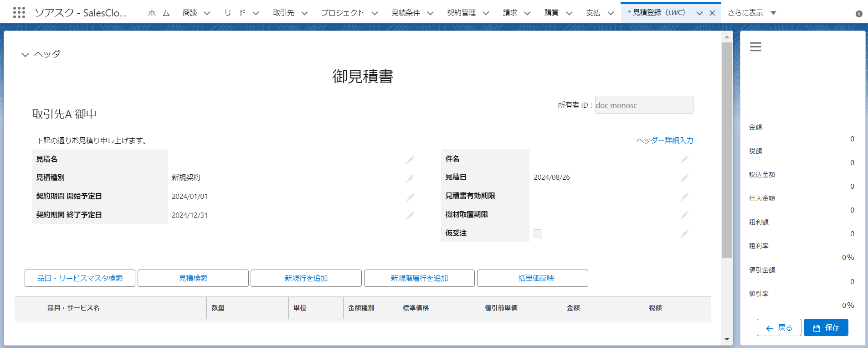
Task: Click pencil icon next to 見積種別
Action: [410, 178]
